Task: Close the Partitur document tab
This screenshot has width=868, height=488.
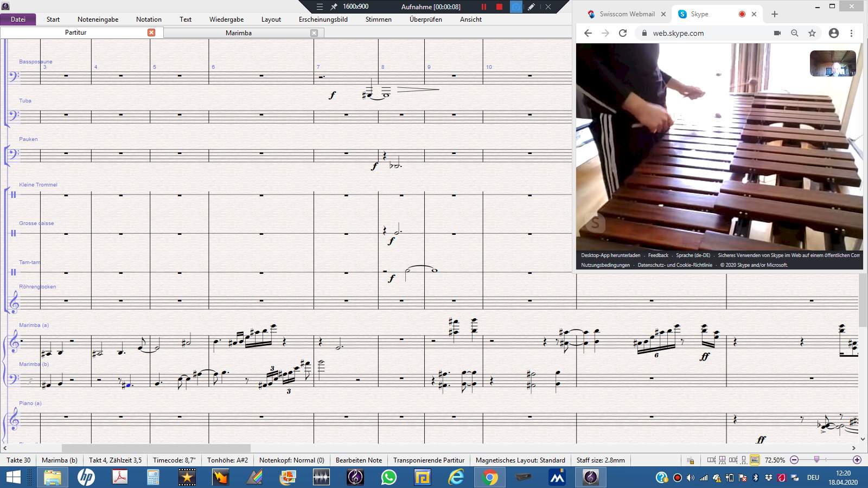Action: (x=151, y=33)
